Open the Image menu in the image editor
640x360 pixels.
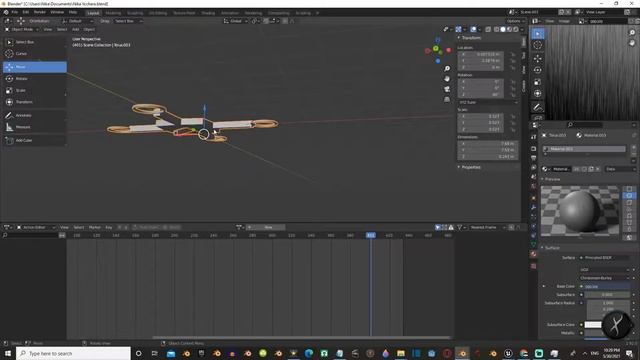564,21
